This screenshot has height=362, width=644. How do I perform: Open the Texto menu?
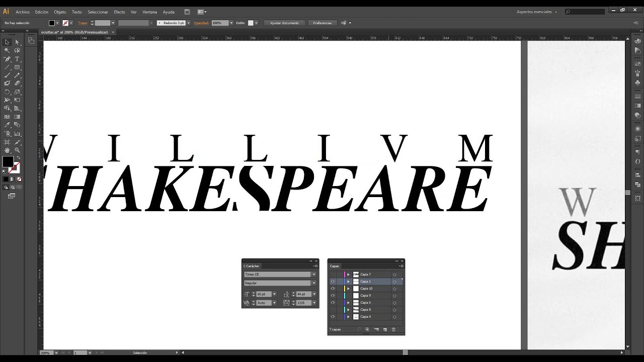click(x=76, y=12)
